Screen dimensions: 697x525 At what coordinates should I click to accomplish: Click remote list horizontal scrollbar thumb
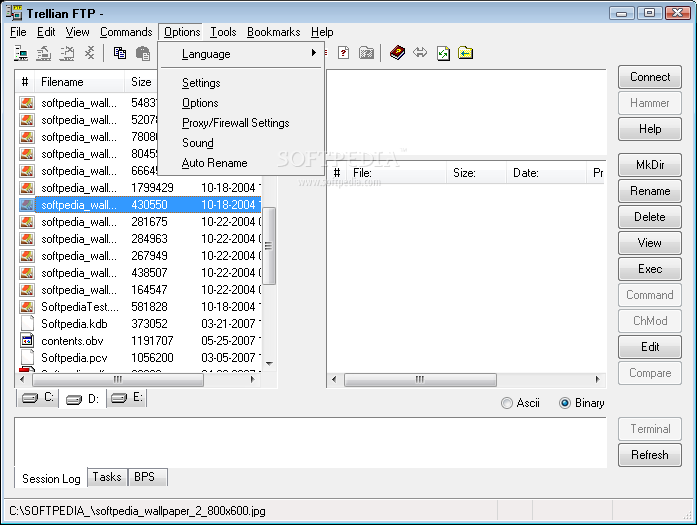click(x=420, y=380)
